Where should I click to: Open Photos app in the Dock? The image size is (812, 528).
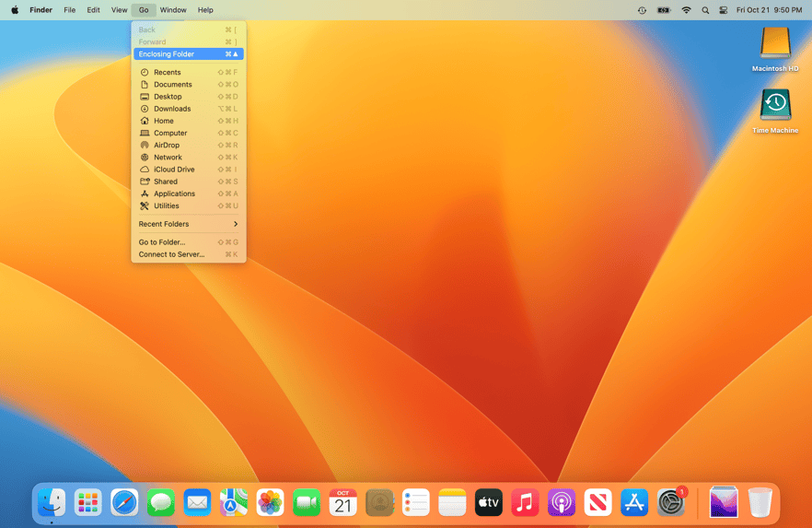tap(271, 502)
